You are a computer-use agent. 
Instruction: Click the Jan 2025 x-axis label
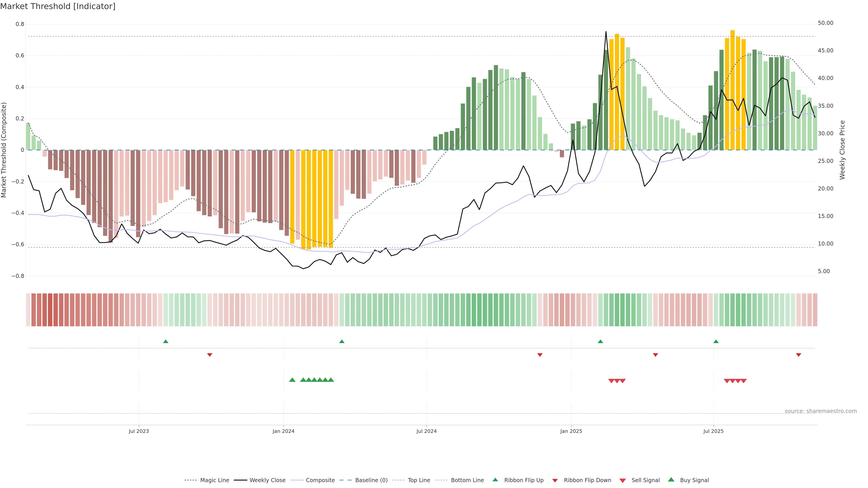(x=571, y=431)
